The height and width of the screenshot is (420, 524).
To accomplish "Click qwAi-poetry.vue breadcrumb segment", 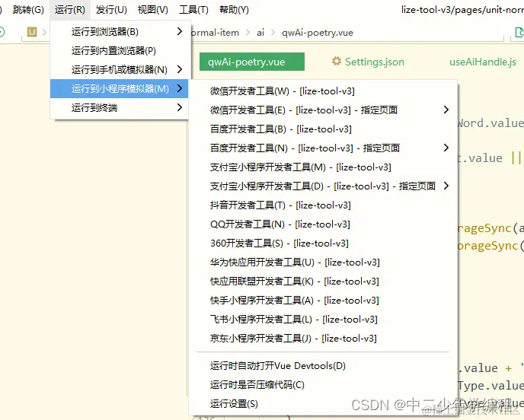I will [318, 33].
